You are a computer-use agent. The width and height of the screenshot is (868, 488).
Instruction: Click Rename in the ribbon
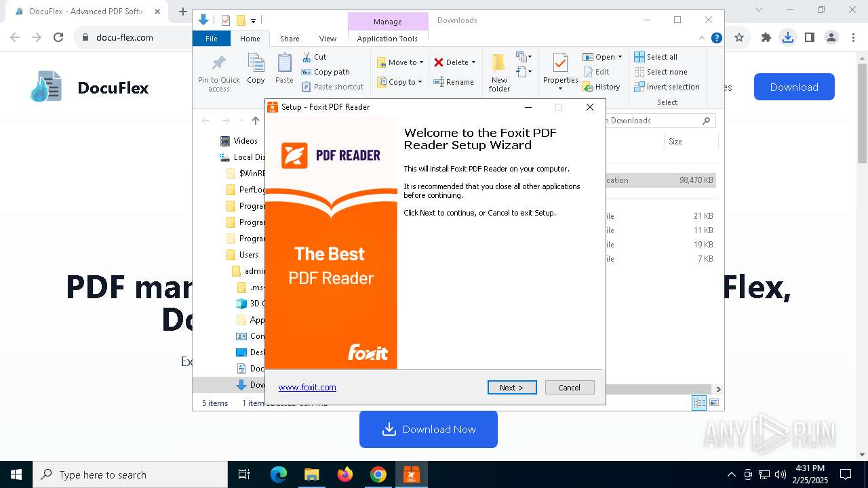[x=454, y=82]
